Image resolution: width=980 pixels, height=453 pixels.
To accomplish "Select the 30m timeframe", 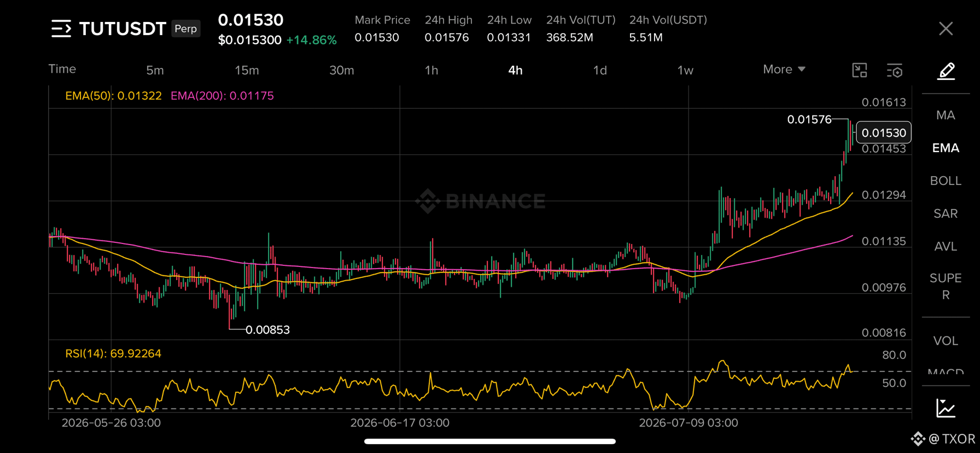I will point(342,70).
